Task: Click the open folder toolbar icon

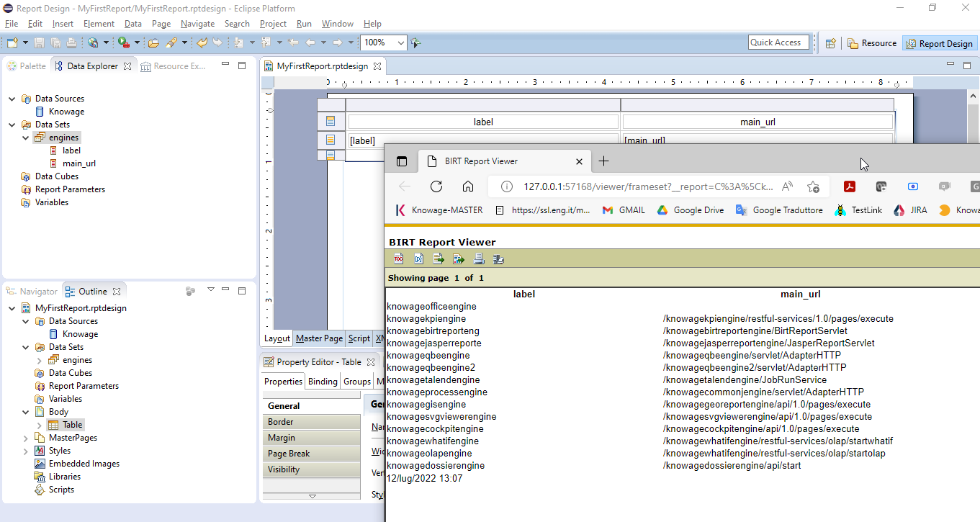Action: 153,42
